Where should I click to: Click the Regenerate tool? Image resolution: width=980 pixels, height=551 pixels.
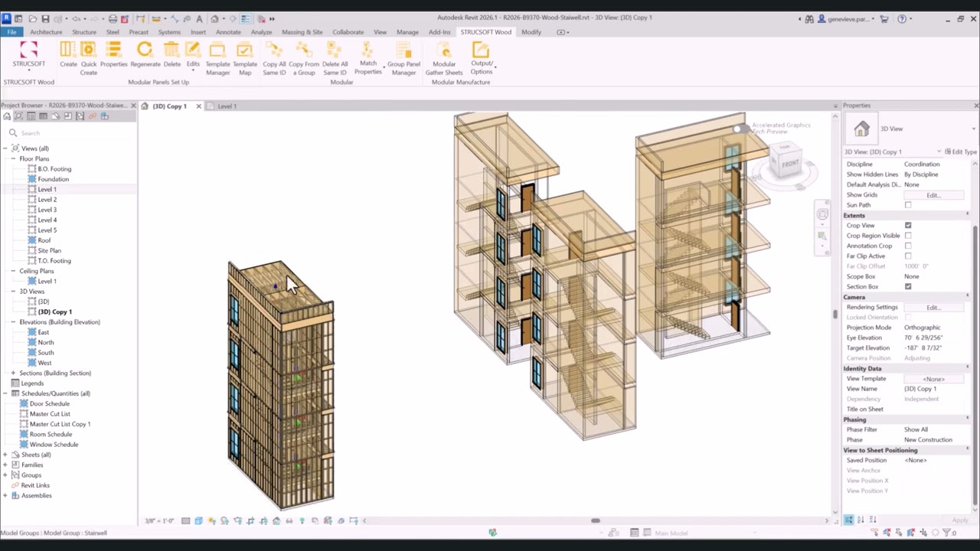point(145,56)
